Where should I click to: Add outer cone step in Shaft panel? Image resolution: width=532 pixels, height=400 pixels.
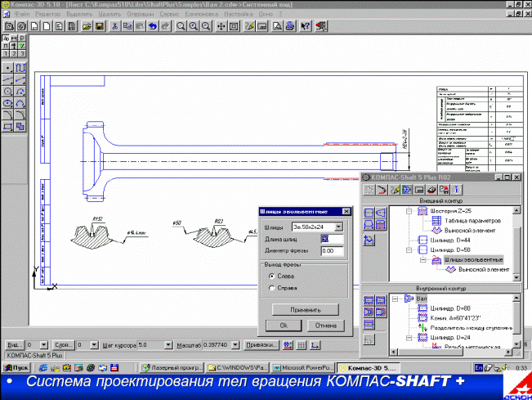pos(381,213)
